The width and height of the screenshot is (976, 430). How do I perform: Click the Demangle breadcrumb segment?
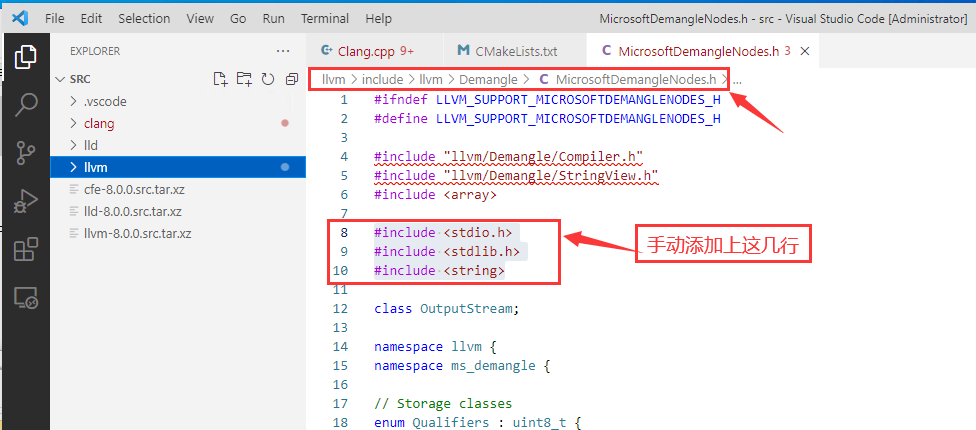(x=488, y=79)
